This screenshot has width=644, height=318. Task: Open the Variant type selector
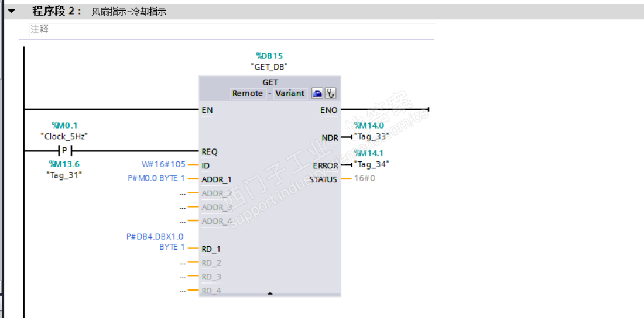click(x=290, y=94)
